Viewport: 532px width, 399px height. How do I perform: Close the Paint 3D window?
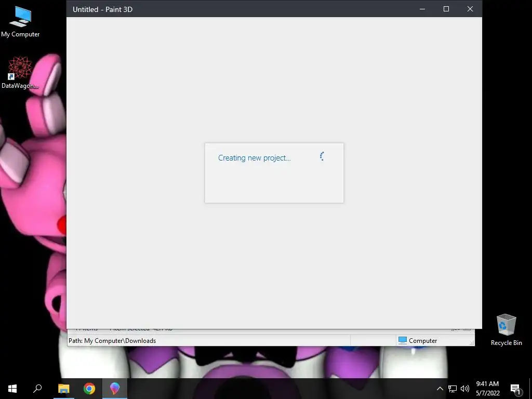point(470,9)
